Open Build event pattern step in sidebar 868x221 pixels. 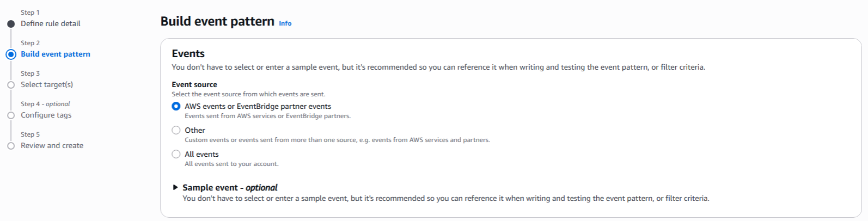[56, 54]
